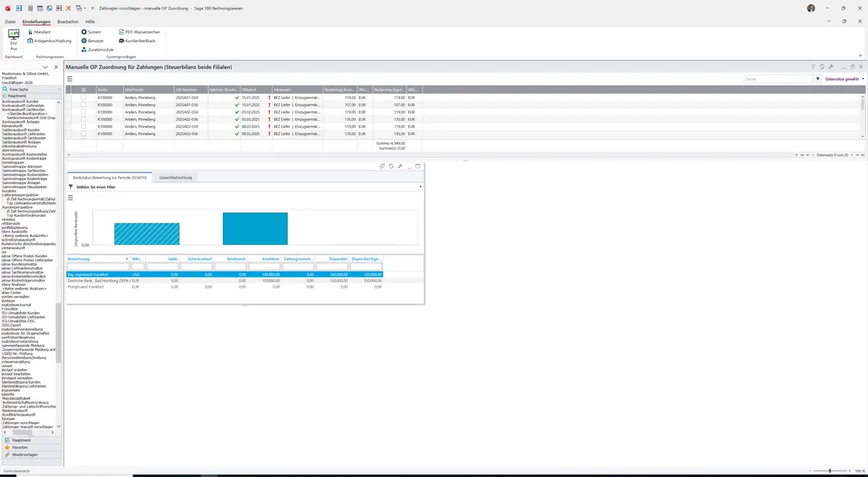
Task: Click the solid blue chart bar
Action: click(255, 228)
